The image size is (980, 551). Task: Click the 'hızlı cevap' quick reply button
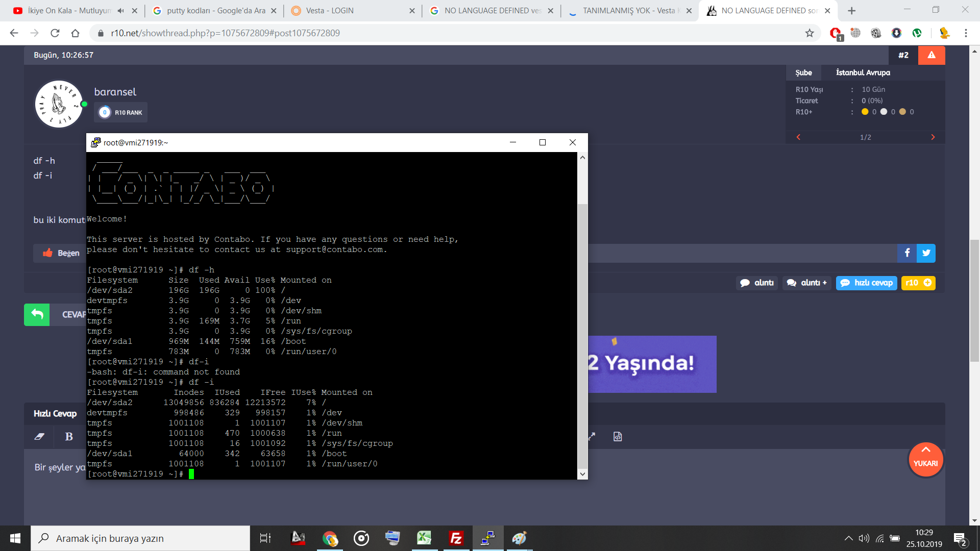tap(866, 283)
